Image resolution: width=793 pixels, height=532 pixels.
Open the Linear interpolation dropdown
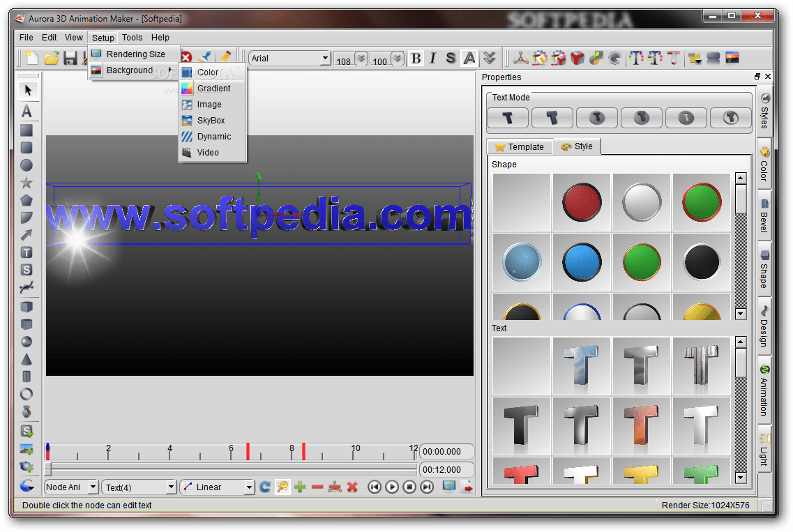[249, 487]
